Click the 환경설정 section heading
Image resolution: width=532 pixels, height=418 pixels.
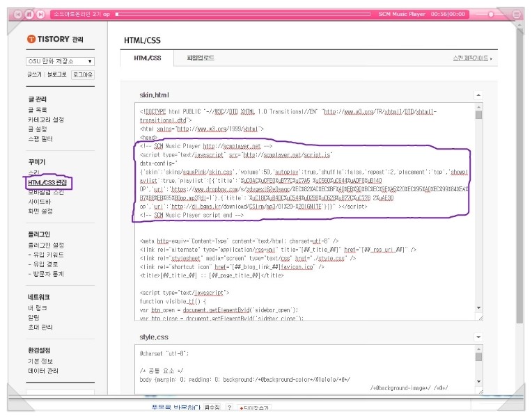coord(39,351)
